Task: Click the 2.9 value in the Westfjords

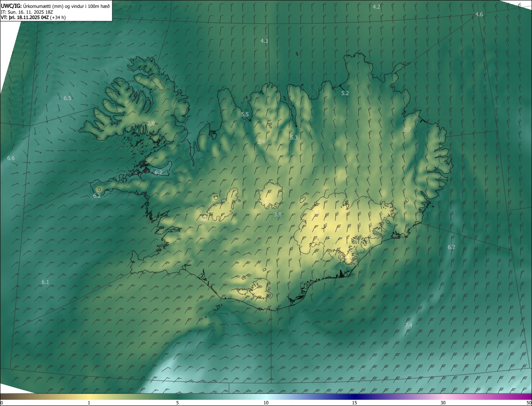Action: 151,124
